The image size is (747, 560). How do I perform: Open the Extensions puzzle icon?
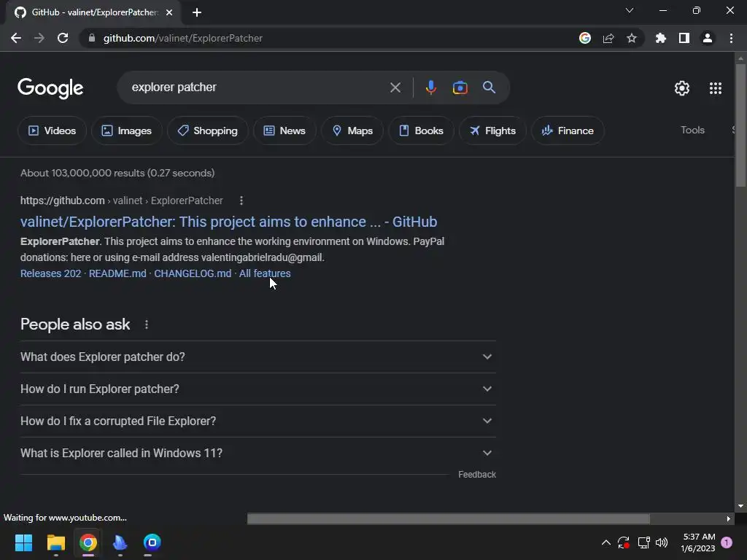pyautogui.click(x=661, y=38)
